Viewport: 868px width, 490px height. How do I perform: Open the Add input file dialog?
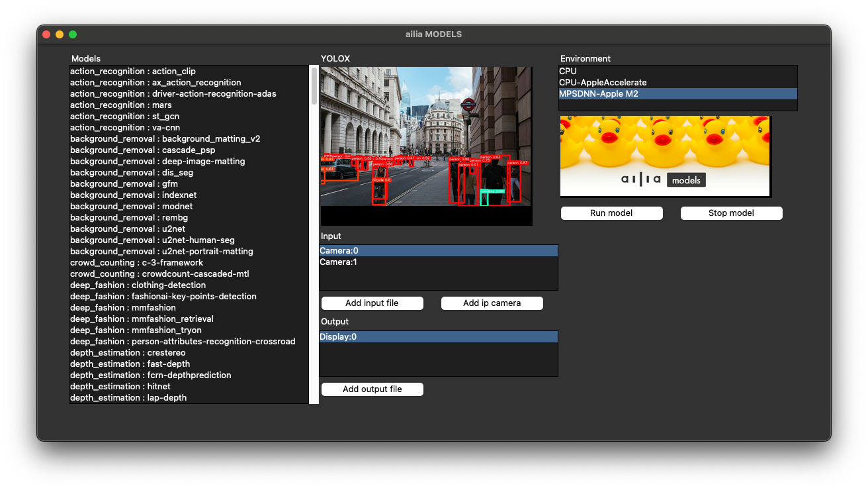(x=372, y=303)
